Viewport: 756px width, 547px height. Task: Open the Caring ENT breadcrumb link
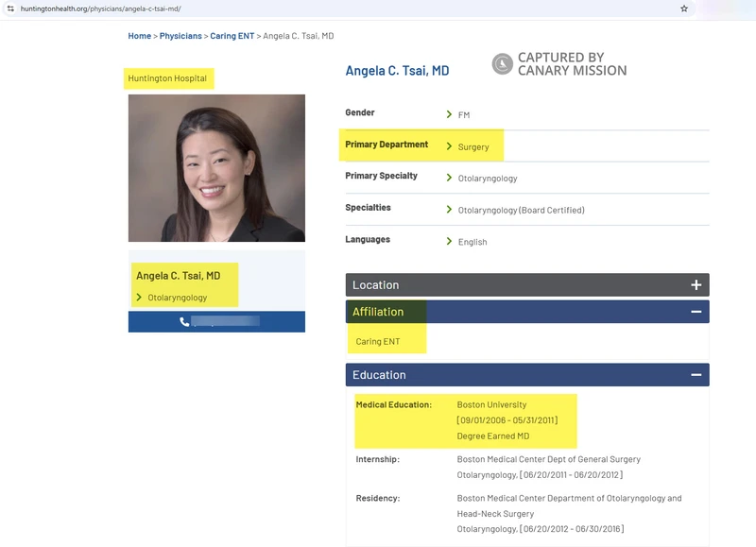coord(232,36)
